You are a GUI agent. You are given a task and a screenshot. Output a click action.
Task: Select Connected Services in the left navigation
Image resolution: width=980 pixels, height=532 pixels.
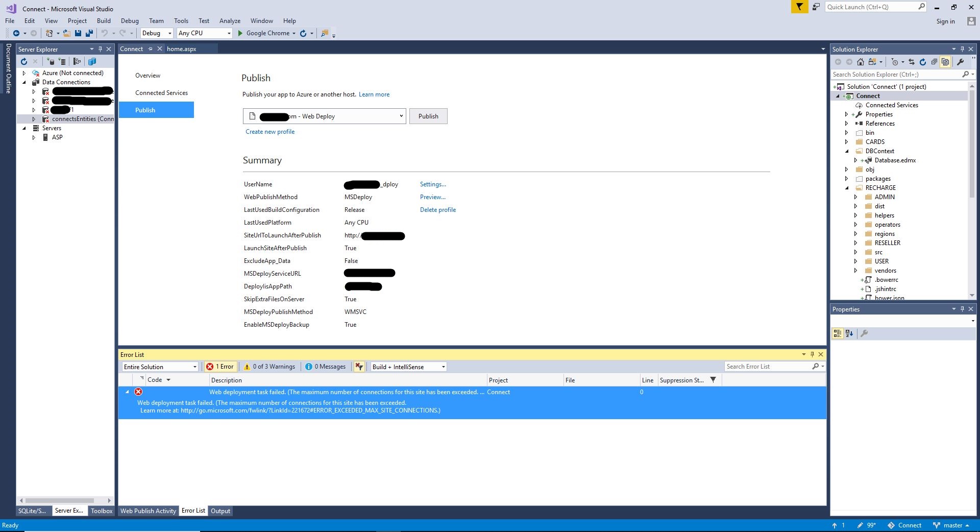click(x=161, y=93)
